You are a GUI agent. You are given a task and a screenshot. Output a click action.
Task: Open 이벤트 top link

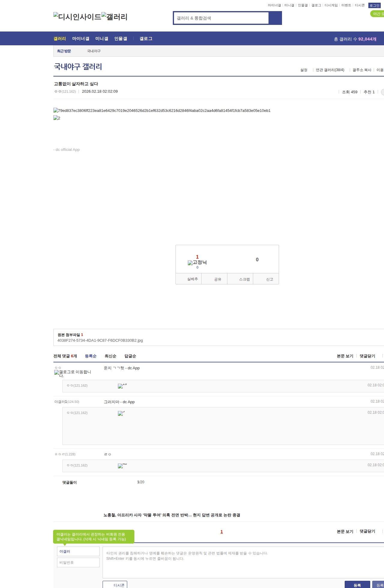pos(346,5)
